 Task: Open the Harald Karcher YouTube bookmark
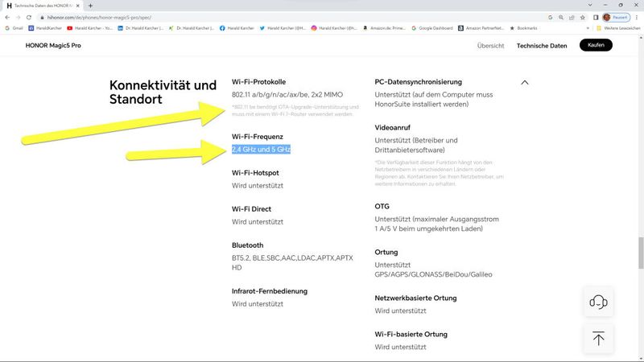[89, 28]
